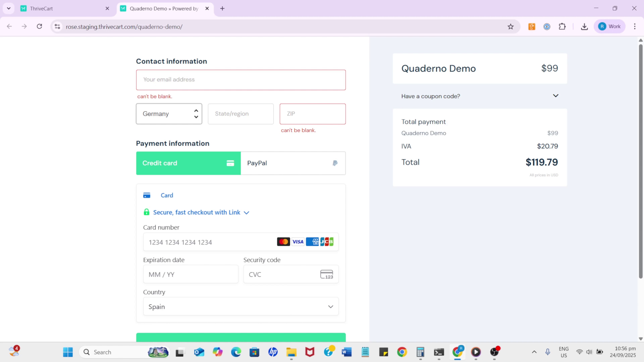Open the 1Password extension icon in toolbar

pyautogui.click(x=547, y=26)
